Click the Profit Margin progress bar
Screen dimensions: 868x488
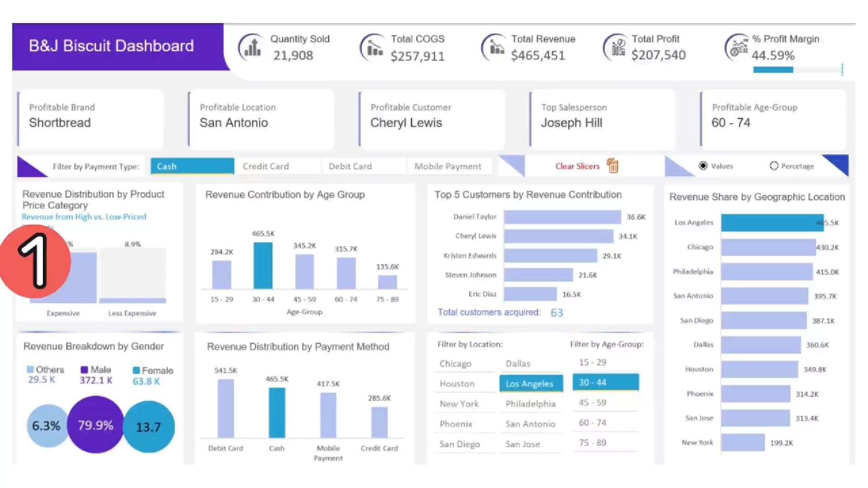point(797,70)
